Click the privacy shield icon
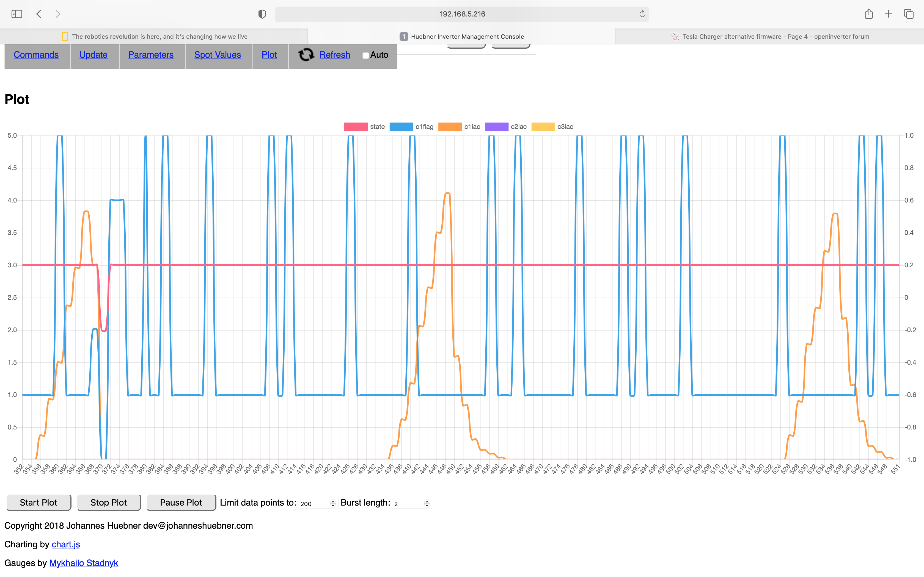The image size is (924, 577). 262,14
